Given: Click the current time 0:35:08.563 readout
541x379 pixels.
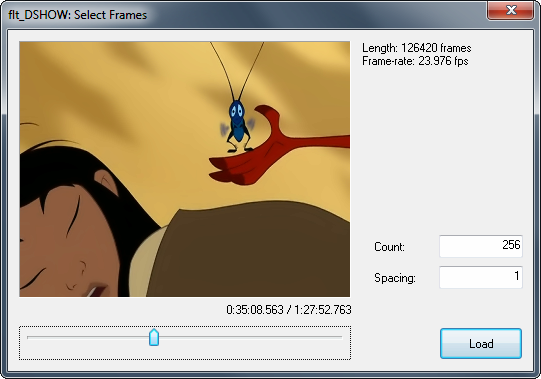Looking at the screenshot, I should click(255, 310).
